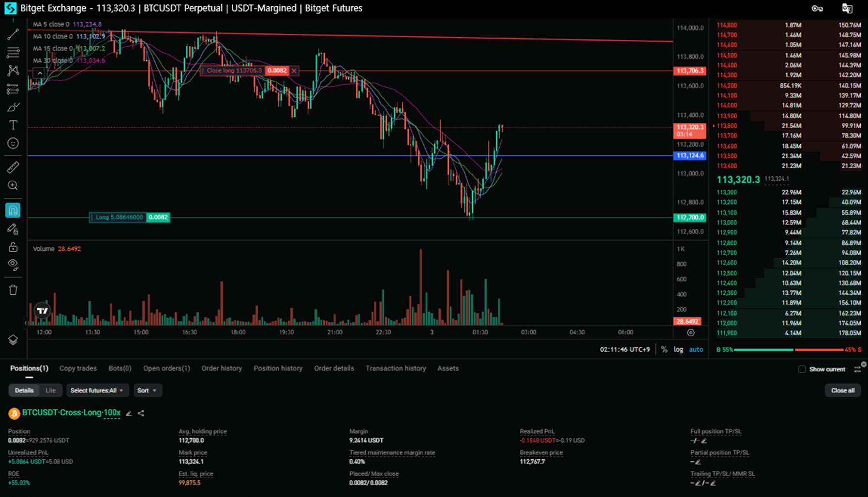Click BTCUSDT·Cross·Long·100x position link

(x=71, y=413)
